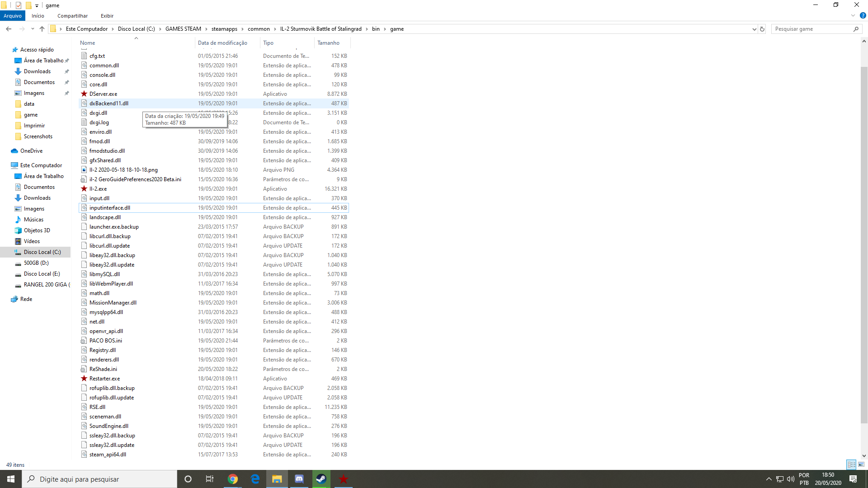Screen dimensions: 868x488
Task: Click the Il-2.exe red star icon
Action: 84,189
